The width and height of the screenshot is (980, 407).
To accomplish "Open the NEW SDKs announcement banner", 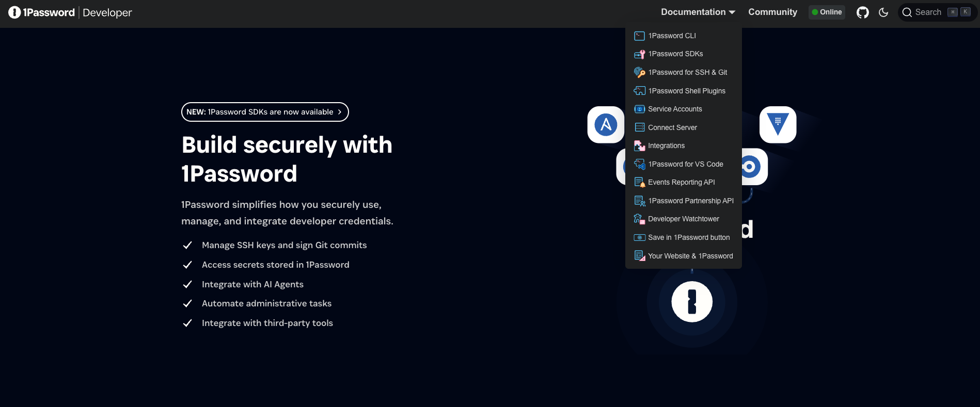I will click(x=265, y=112).
